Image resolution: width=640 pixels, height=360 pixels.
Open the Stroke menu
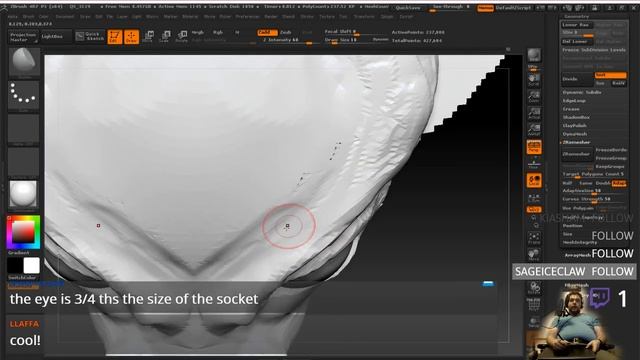point(307,16)
